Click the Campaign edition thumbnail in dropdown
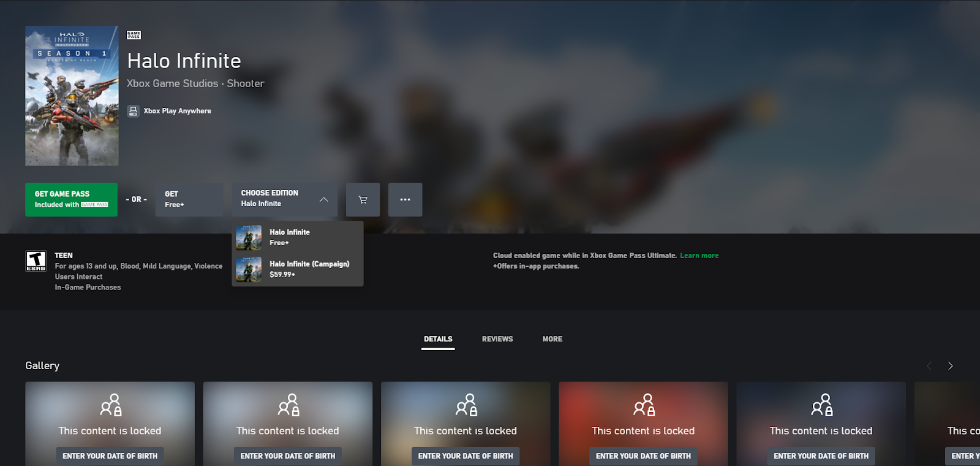Screen dimensions: 980x466 point(249,269)
